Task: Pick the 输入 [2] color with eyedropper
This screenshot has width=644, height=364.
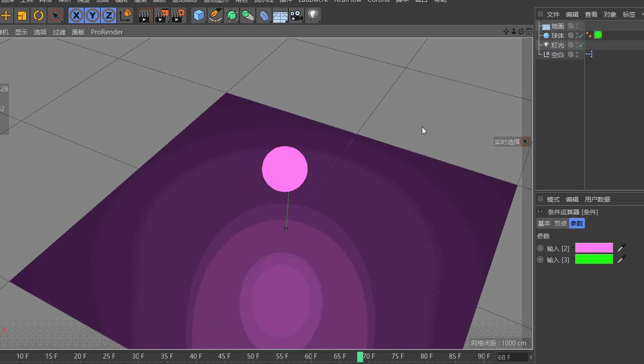Action: tap(621, 248)
